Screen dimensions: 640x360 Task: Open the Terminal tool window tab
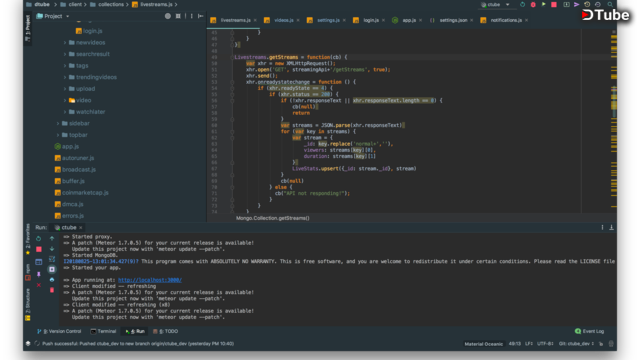click(103, 331)
